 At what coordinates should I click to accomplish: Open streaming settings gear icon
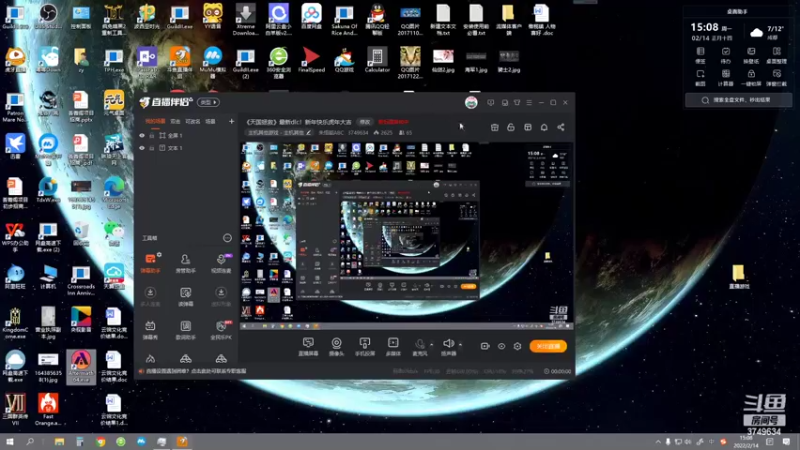517,346
